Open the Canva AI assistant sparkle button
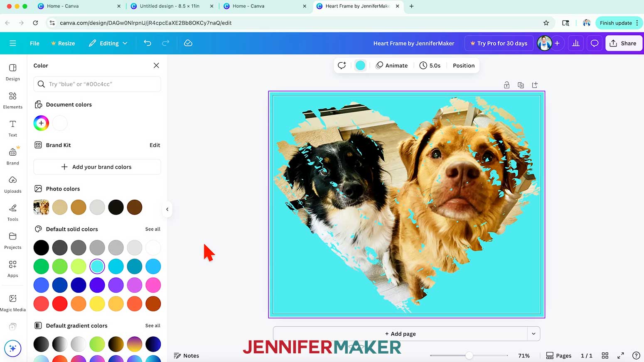Screen dimensions: 644x362 tap(12, 348)
